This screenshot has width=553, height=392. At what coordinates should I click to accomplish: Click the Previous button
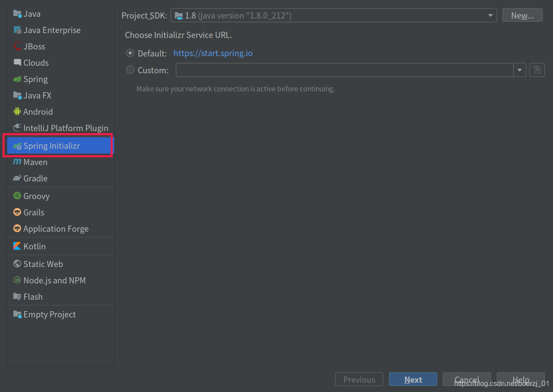click(359, 380)
